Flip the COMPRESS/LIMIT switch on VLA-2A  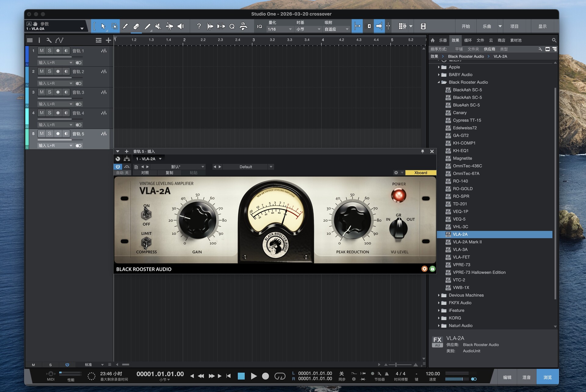click(x=146, y=242)
